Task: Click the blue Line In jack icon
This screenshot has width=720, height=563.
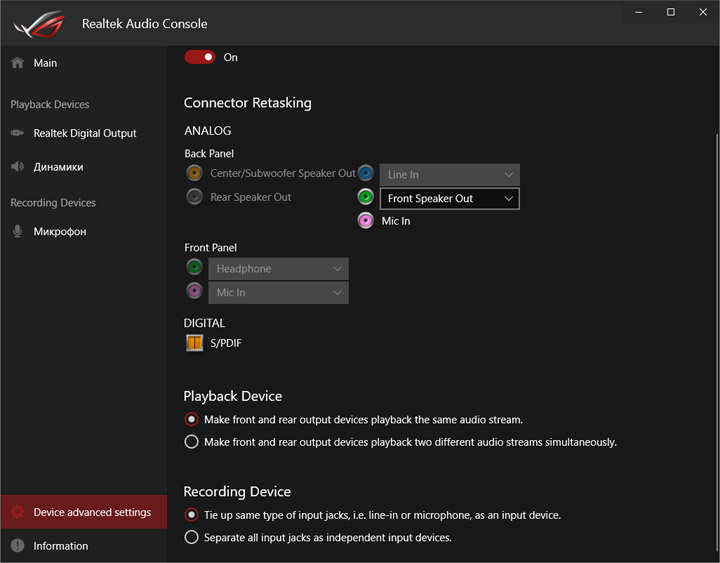Action: [366, 173]
